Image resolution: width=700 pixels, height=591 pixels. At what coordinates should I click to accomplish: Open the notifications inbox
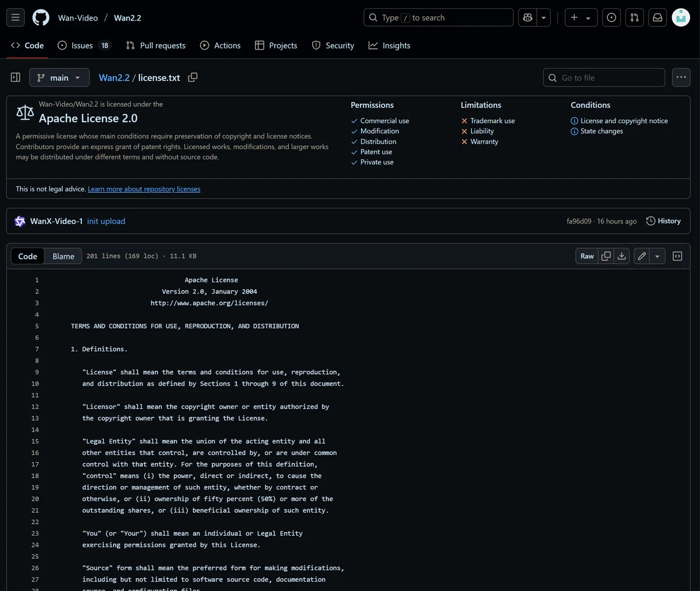point(657,18)
